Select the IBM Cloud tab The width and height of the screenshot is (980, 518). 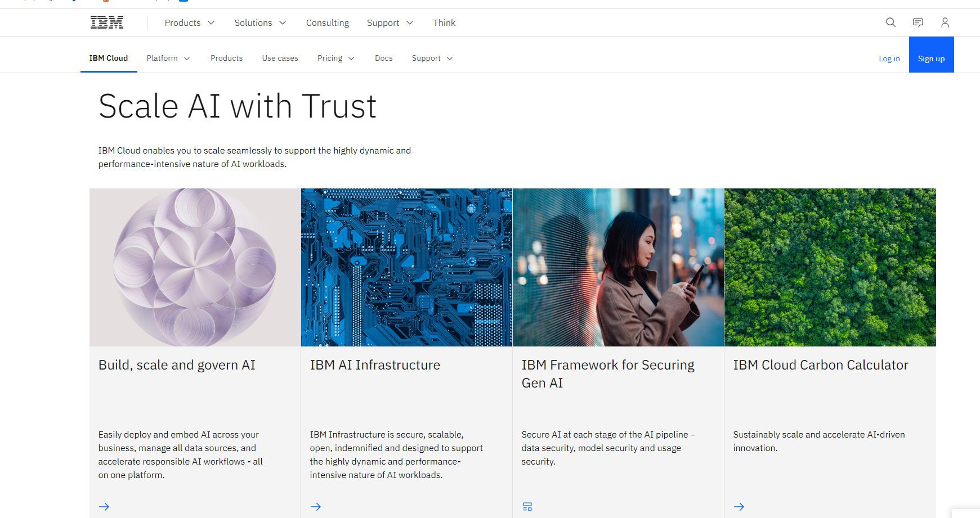109,58
